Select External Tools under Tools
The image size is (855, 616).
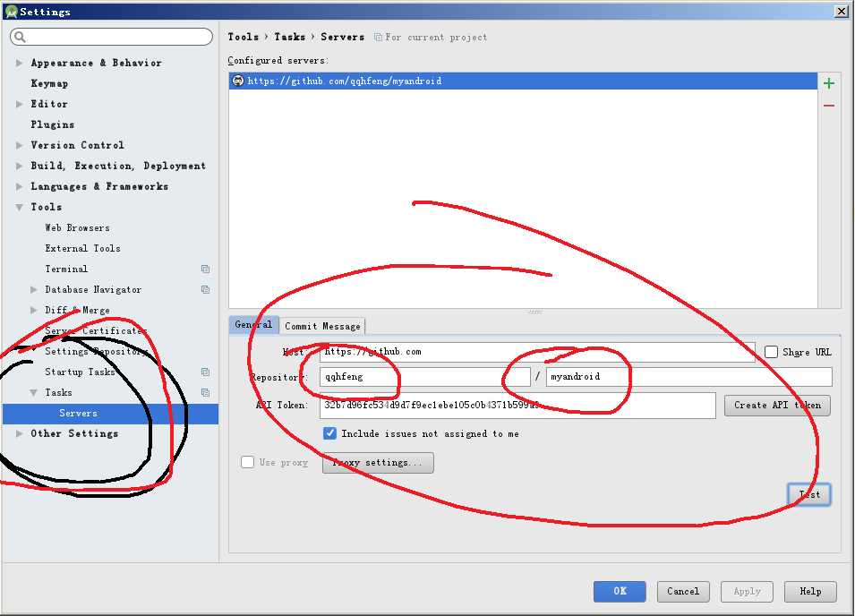tap(83, 248)
